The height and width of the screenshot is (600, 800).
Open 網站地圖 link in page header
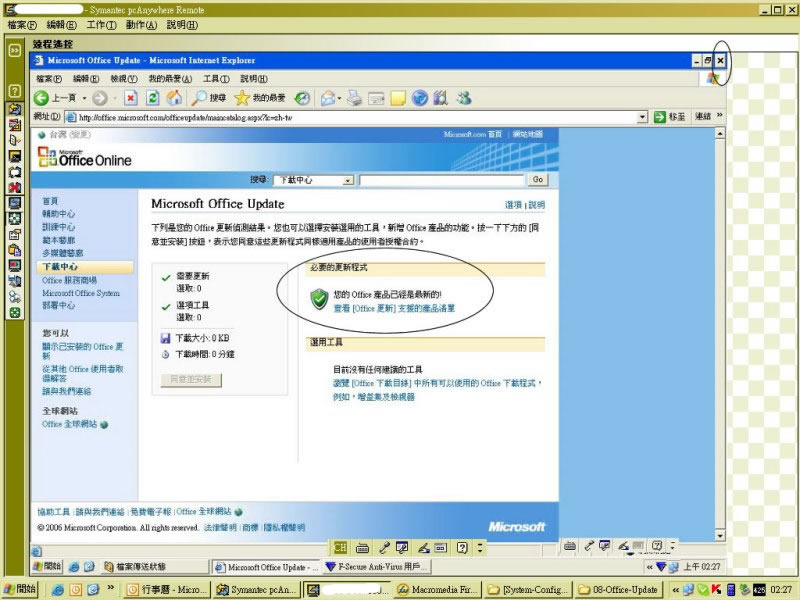coord(528,134)
